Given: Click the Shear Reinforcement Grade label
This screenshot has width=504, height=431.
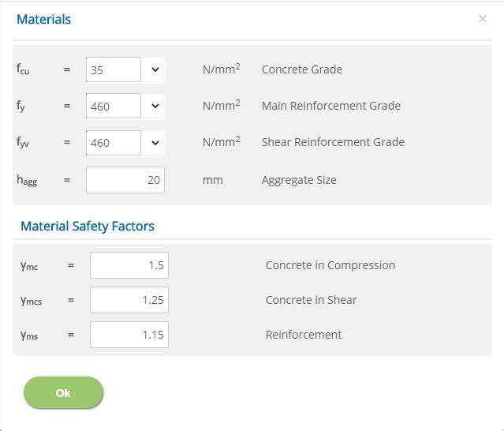Looking at the screenshot, I should click(x=333, y=142).
